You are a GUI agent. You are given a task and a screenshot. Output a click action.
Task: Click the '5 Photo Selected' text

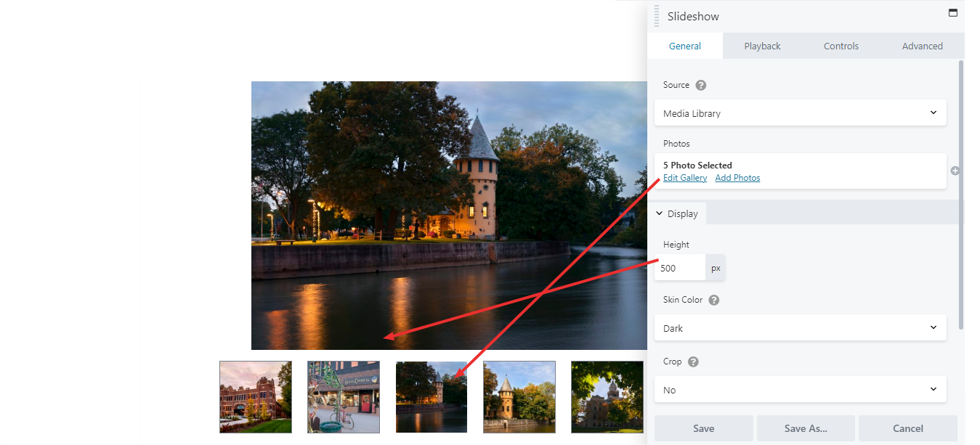click(x=697, y=165)
